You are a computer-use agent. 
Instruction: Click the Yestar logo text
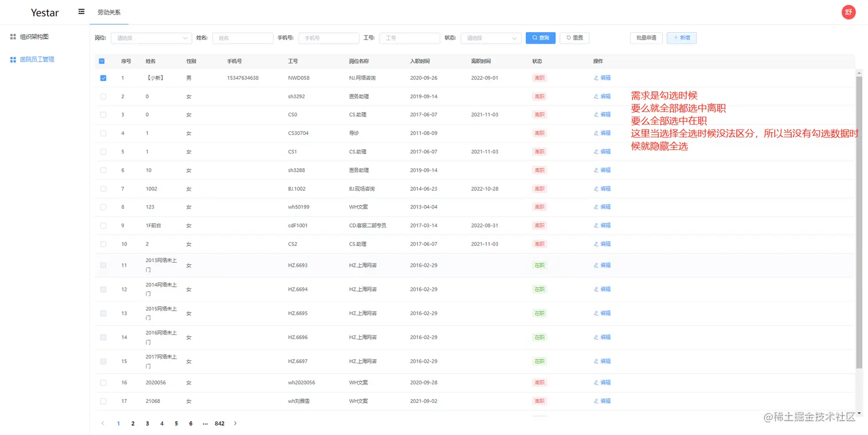click(45, 13)
